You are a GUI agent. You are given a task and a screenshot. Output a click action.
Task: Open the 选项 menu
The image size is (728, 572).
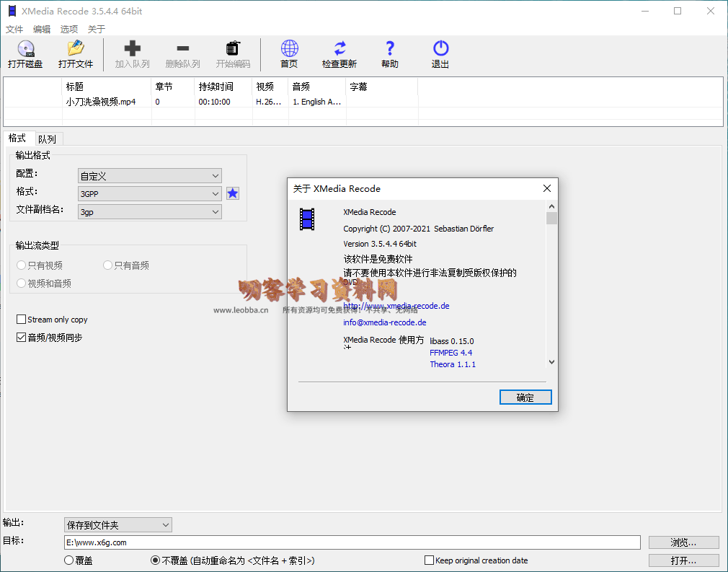click(x=68, y=30)
